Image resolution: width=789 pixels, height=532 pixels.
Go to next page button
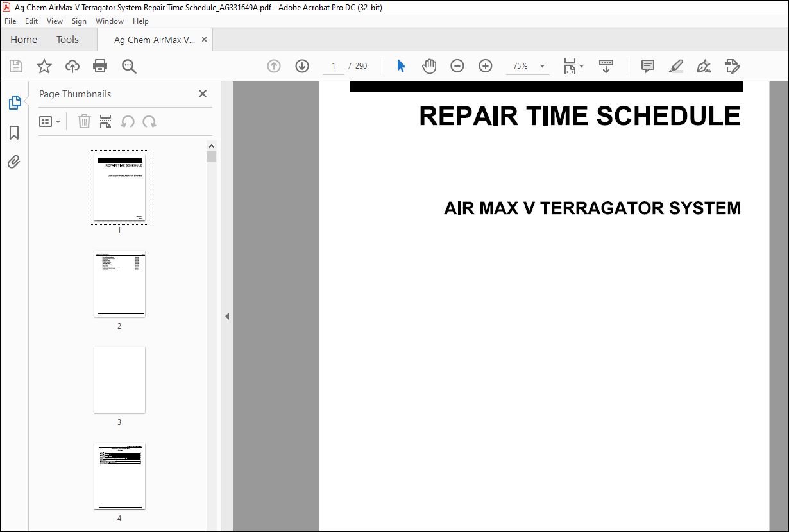click(302, 66)
